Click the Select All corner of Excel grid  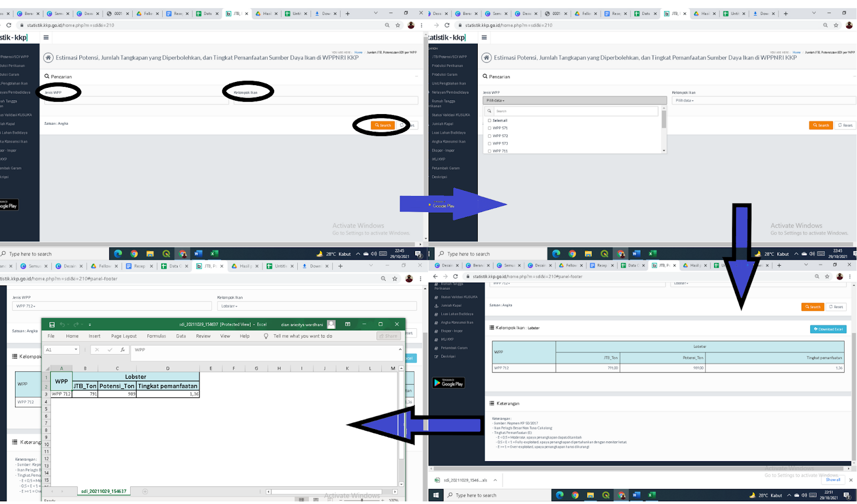click(x=46, y=368)
